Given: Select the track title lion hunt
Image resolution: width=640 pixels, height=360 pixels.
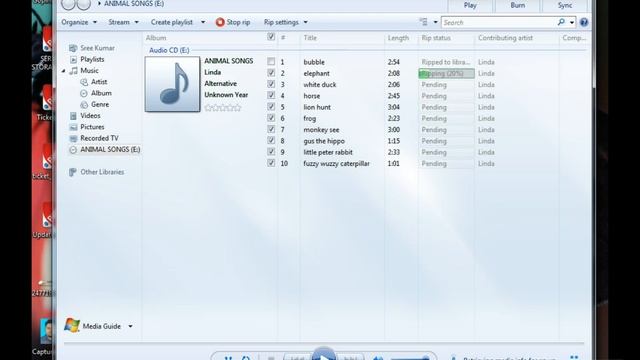Looking at the screenshot, I should tap(317, 107).
